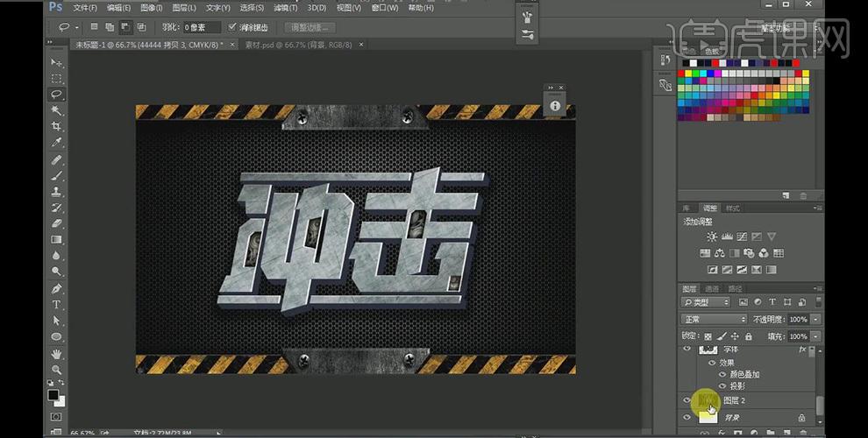Hide the 背景 layer via eye icon

click(687, 418)
